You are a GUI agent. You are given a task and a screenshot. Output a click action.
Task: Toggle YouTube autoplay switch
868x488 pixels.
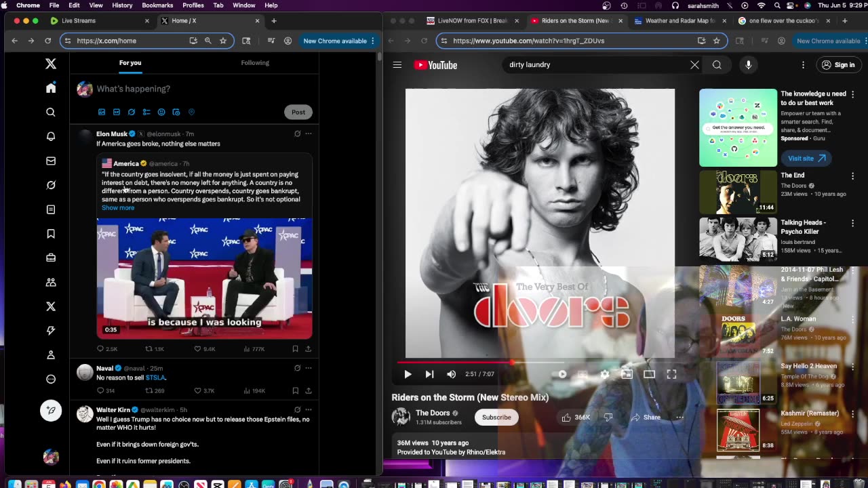(562, 374)
